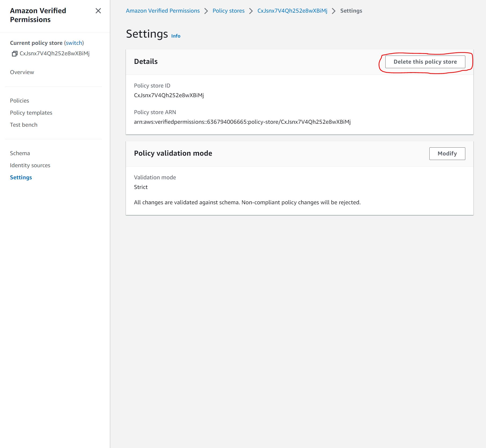The height and width of the screenshot is (448, 486).
Task: Click the Settings page title
Action: [147, 34]
